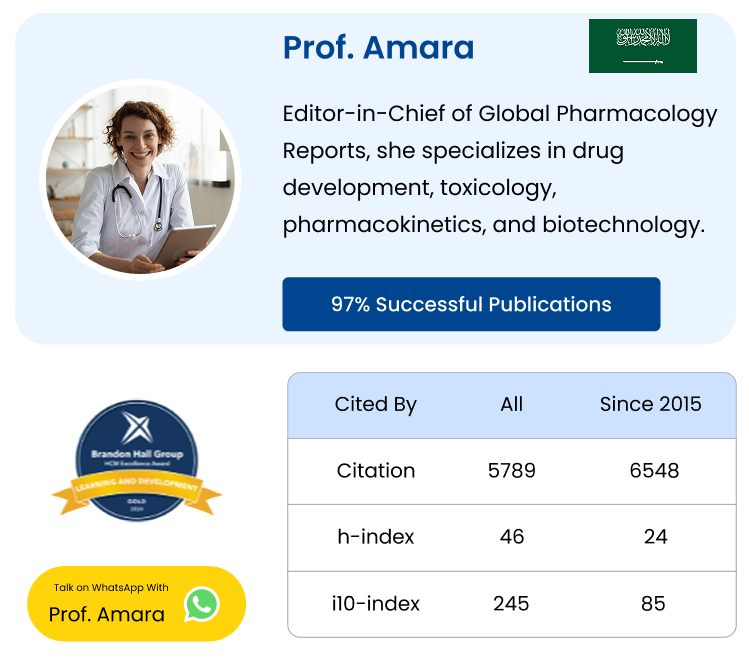749x669 pixels.
Task: Click the all-time h-index value 46
Action: pyautogui.click(x=512, y=537)
